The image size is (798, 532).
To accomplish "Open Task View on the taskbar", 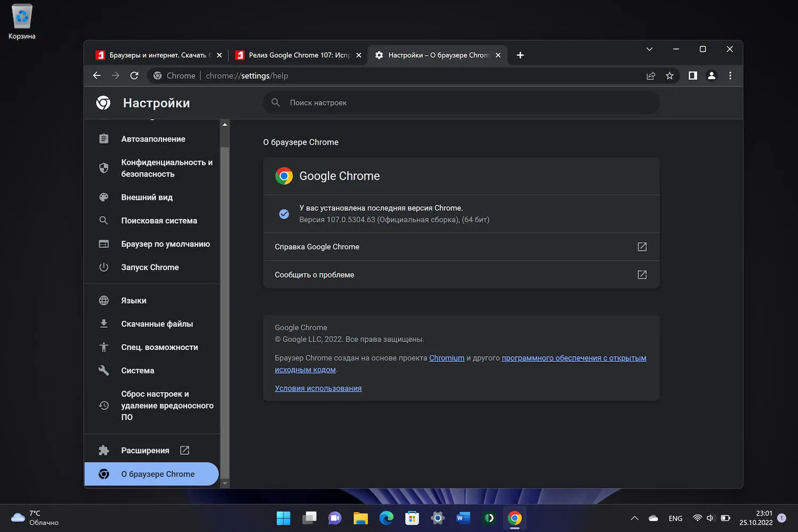I will [x=309, y=518].
